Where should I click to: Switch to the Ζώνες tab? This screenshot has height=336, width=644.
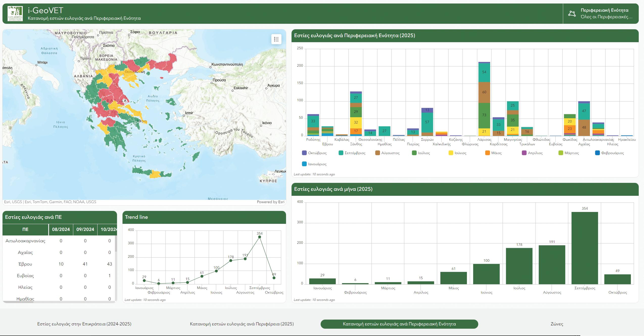pyautogui.click(x=557, y=324)
